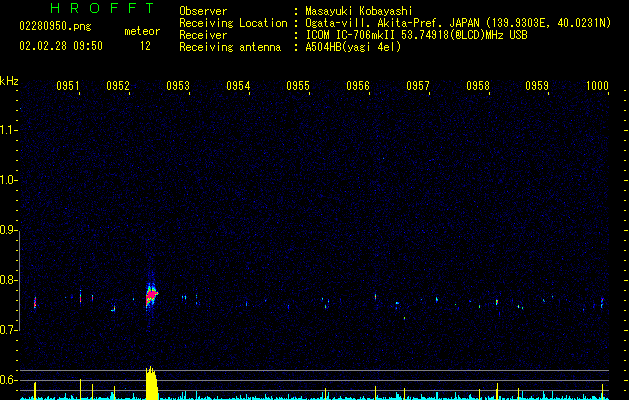Click the 0956 time marker
The height and width of the screenshot is (400, 629).
coord(358,86)
